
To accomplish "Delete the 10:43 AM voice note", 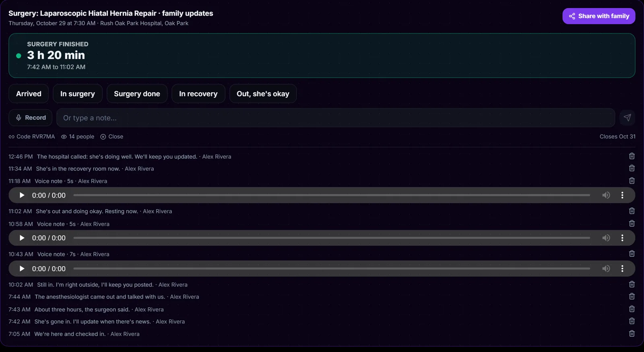I will click(632, 254).
